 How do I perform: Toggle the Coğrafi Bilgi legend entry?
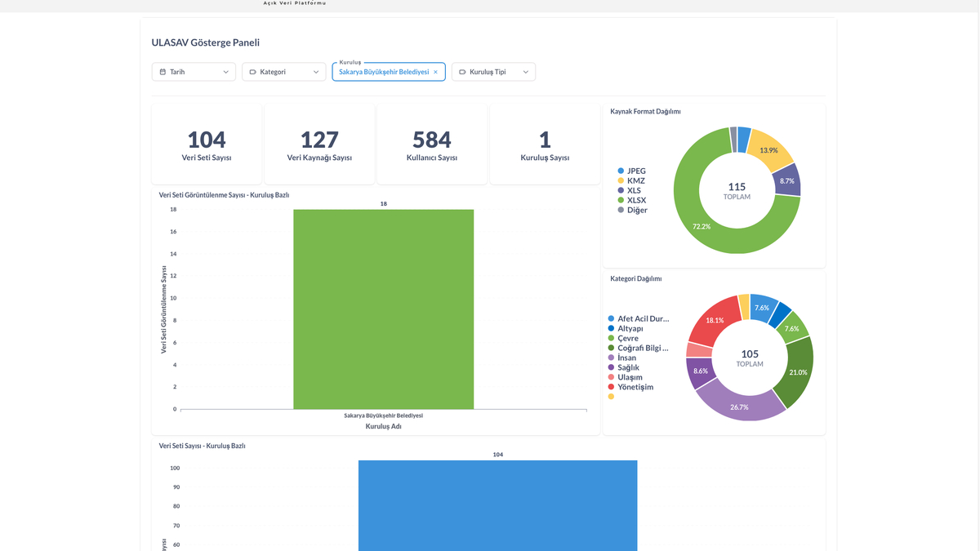639,348
